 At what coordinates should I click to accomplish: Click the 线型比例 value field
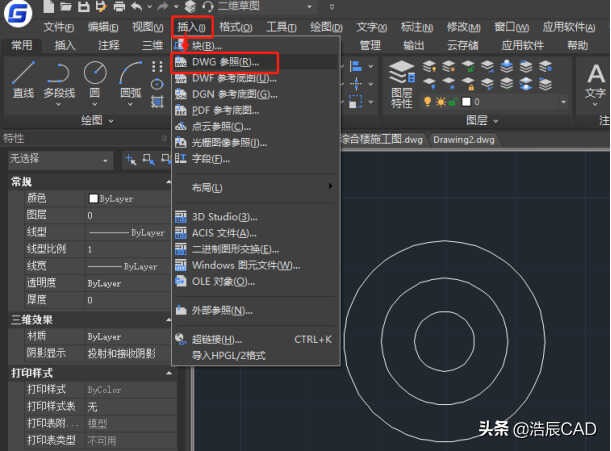click(x=127, y=249)
